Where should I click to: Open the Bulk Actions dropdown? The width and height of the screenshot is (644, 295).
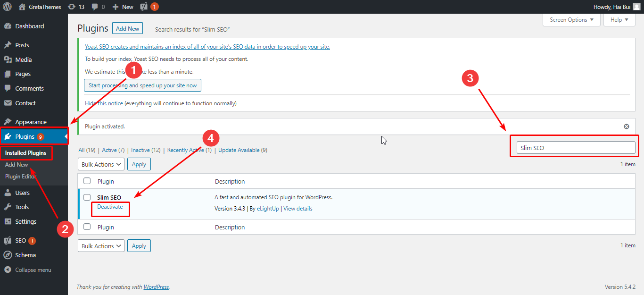click(100, 164)
